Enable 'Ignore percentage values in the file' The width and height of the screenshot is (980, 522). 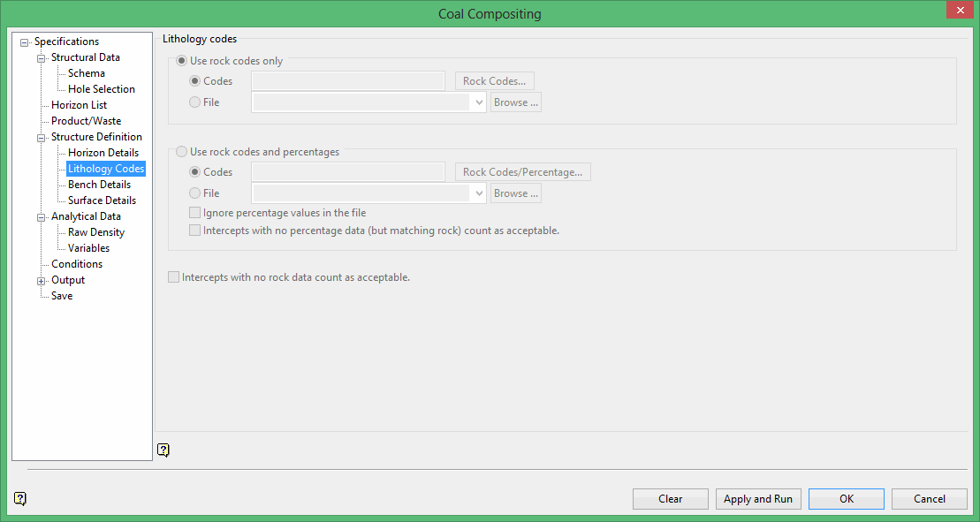[195, 213]
